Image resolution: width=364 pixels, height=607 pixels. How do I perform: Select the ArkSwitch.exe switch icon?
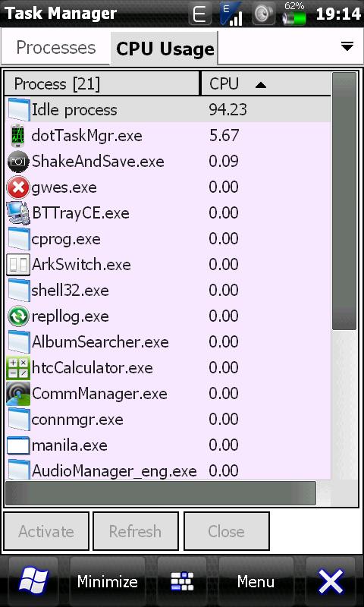[x=17, y=265]
